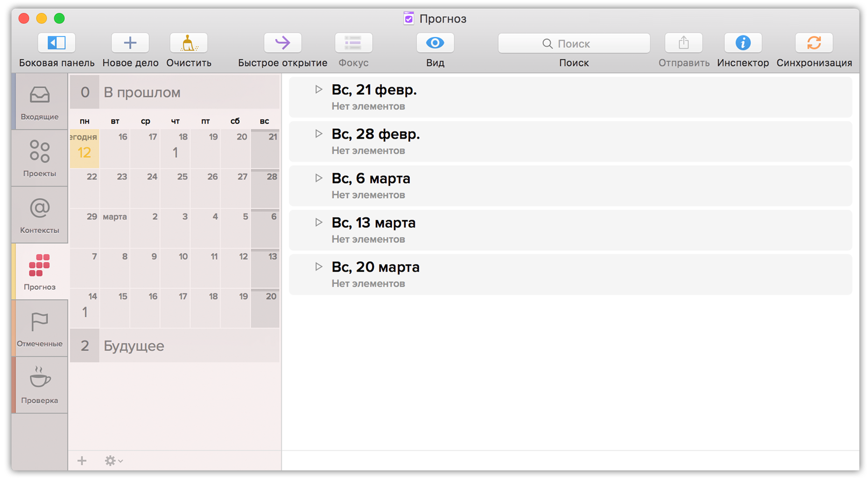This screenshot has height=479, width=868.
Task: Click the plus button below the calendar
Action: [82, 461]
